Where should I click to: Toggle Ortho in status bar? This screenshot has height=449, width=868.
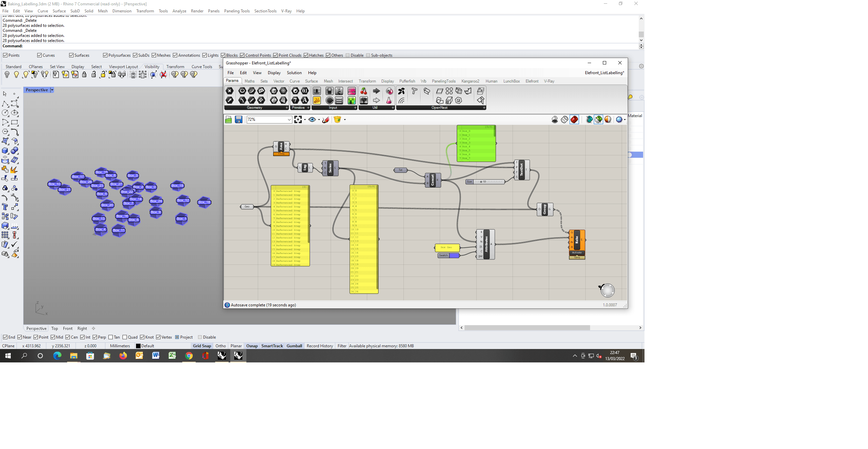pos(221,346)
